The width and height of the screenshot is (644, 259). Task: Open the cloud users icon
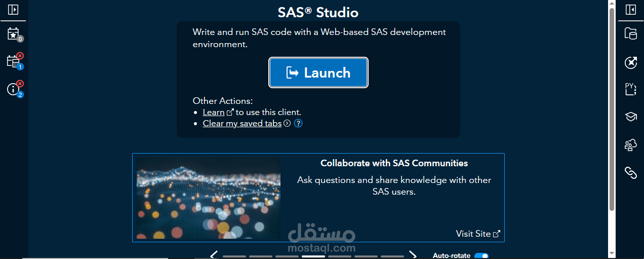pos(630,145)
